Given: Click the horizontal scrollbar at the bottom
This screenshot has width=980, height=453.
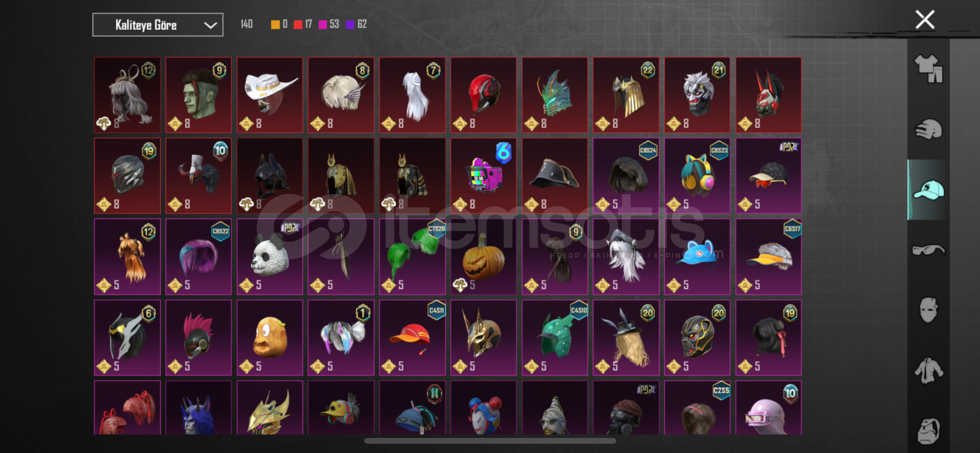Looking at the screenshot, I should pyautogui.click(x=490, y=441).
